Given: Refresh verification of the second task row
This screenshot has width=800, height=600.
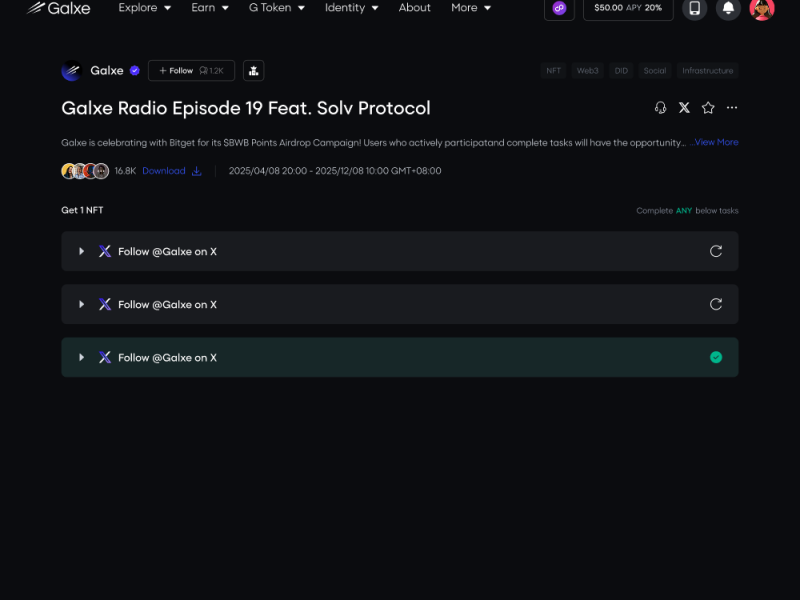Looking at the screenshot, I should click(x=716, y=304).
